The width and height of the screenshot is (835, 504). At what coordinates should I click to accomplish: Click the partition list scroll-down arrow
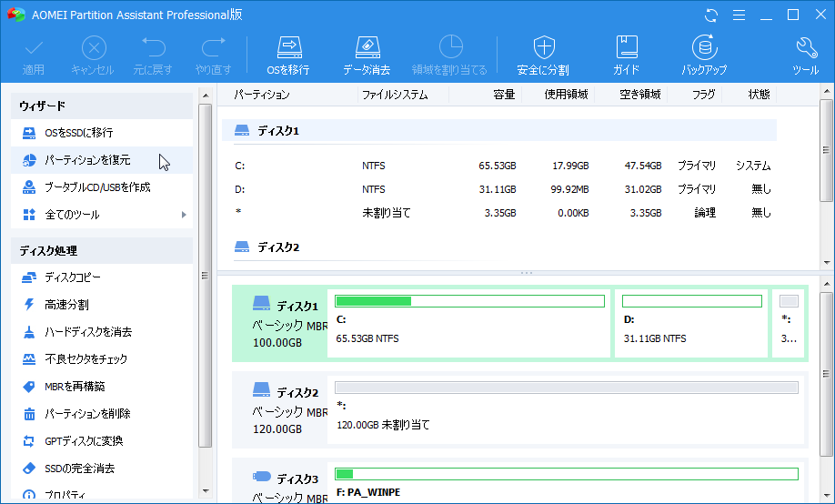[827, 263]
